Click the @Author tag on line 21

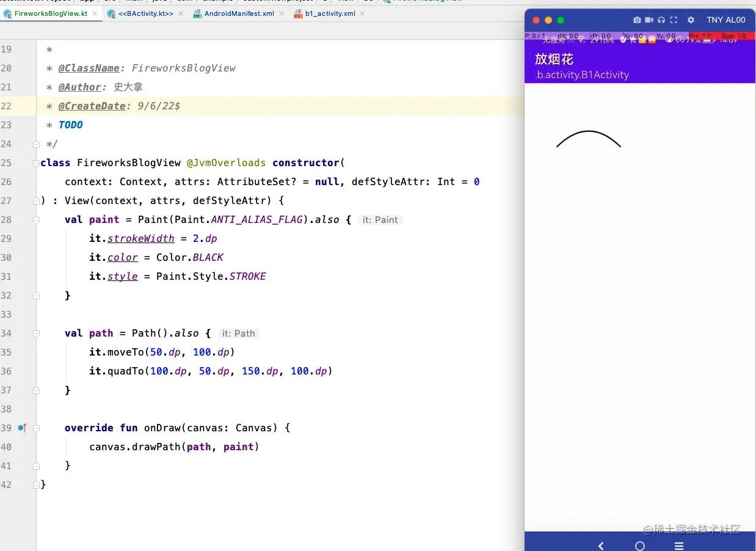click(x=80, y=87)
